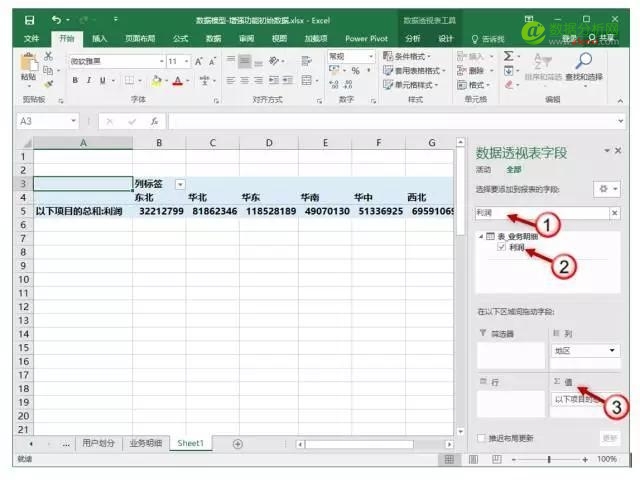Apply the red font color A
Image resolution: width=640 pixels, height=480 pixels.
[x=178, y=81]
